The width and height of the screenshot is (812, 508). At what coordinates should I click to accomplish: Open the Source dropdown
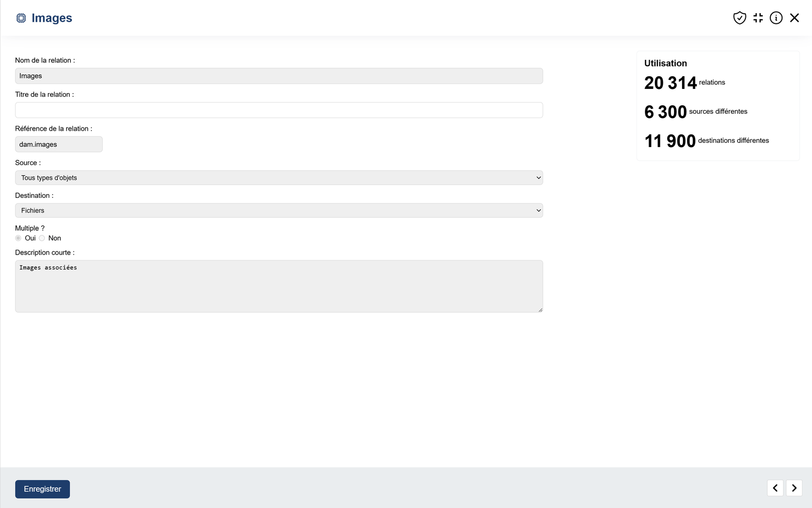point(279,178)
